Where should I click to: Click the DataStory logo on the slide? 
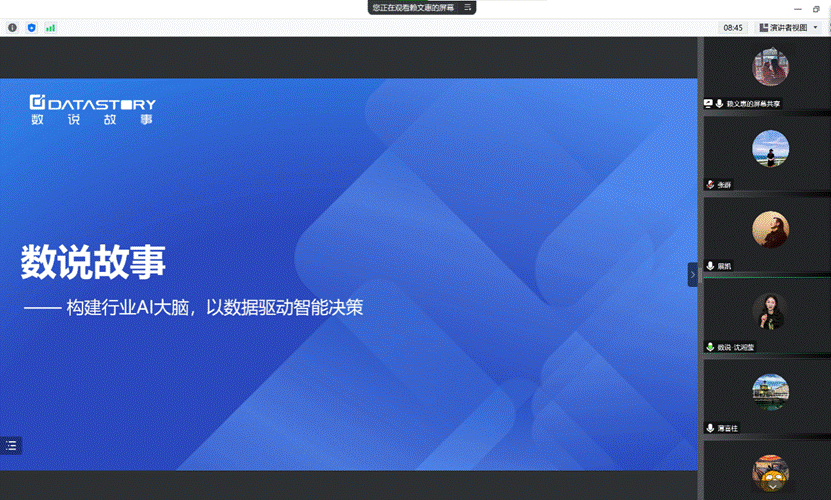coord(92,109)
